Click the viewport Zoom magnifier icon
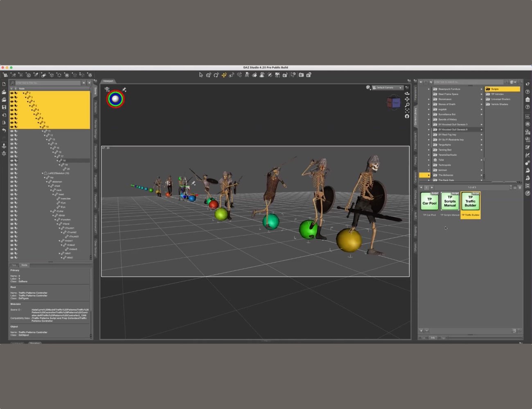 407,105
